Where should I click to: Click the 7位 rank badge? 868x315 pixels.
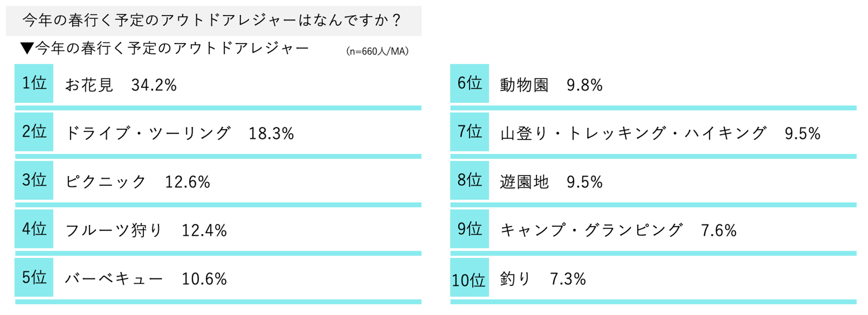pos(469,132)
